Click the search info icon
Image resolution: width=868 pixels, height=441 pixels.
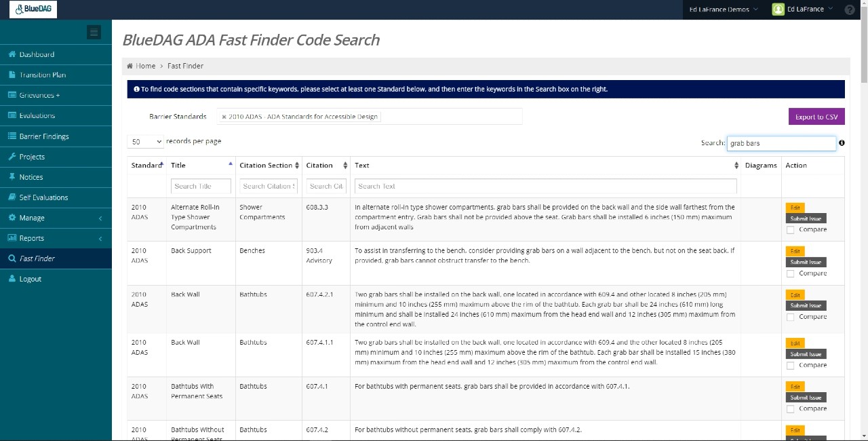842,143
